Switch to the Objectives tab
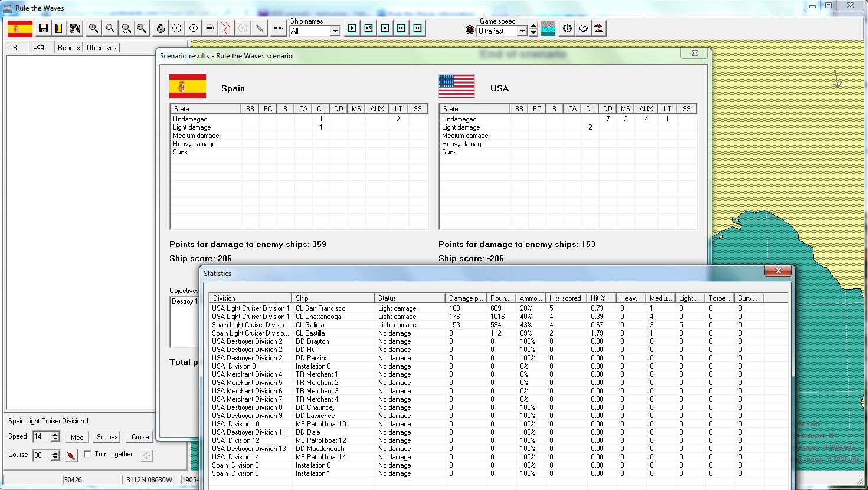Viewport: 868px width, 490px height. point(100,48)
